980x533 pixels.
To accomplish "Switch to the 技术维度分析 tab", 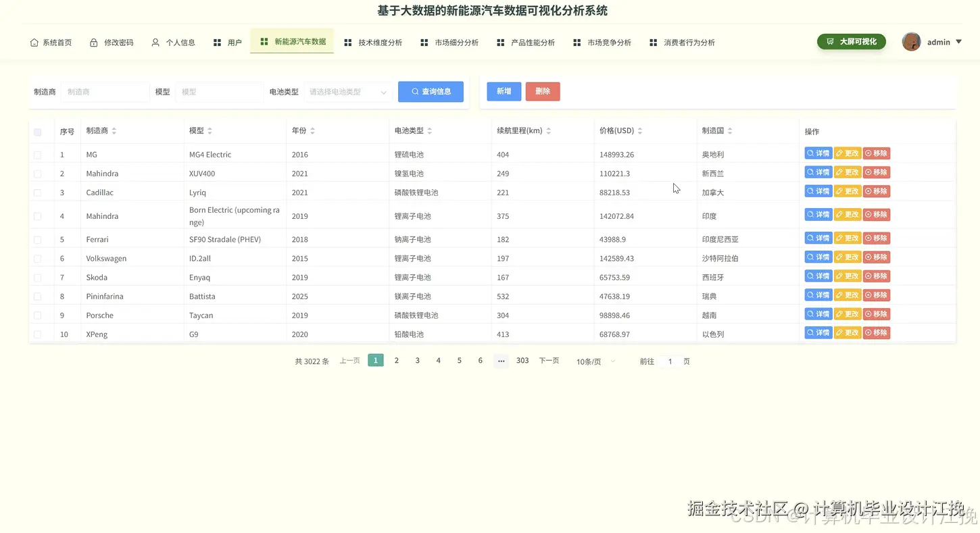I will [x=378, y=42].
